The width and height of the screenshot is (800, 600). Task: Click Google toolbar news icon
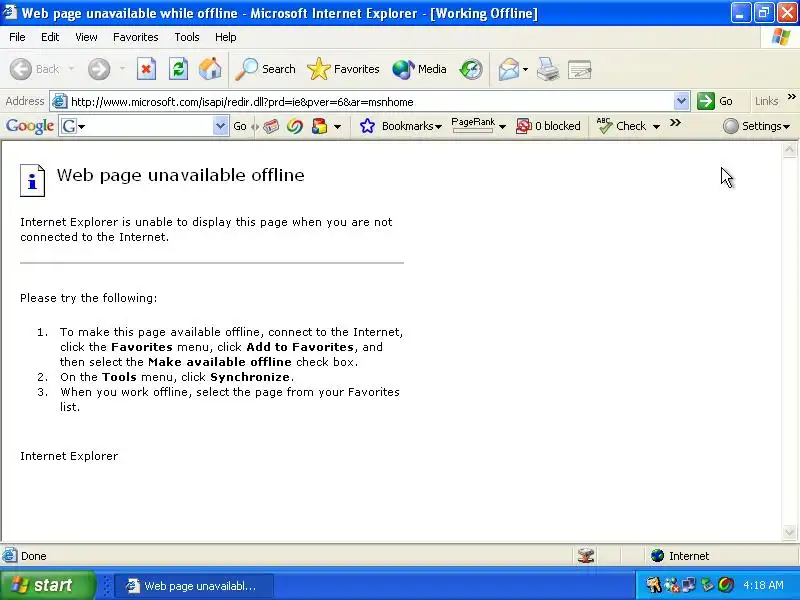point(271,126)
